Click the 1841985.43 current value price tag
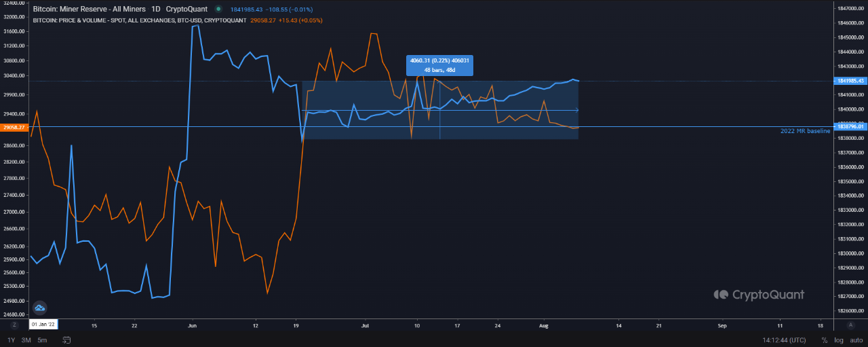The height and width of the screenshot is (347, 868). coord(850,81)
